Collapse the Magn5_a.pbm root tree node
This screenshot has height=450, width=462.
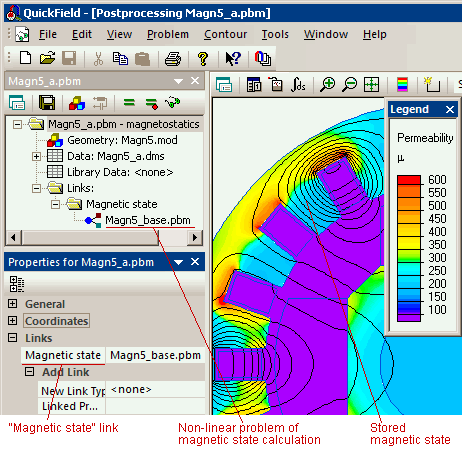(17, 125)
